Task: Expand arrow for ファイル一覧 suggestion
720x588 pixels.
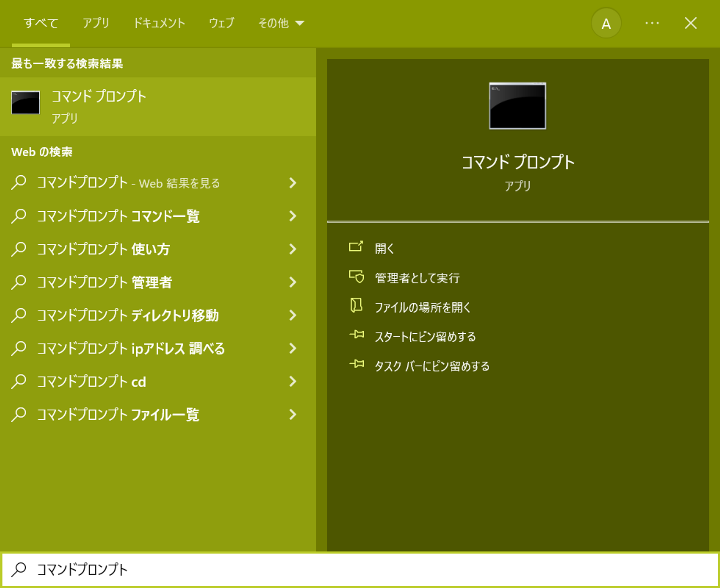Action: tap(293, 414)
